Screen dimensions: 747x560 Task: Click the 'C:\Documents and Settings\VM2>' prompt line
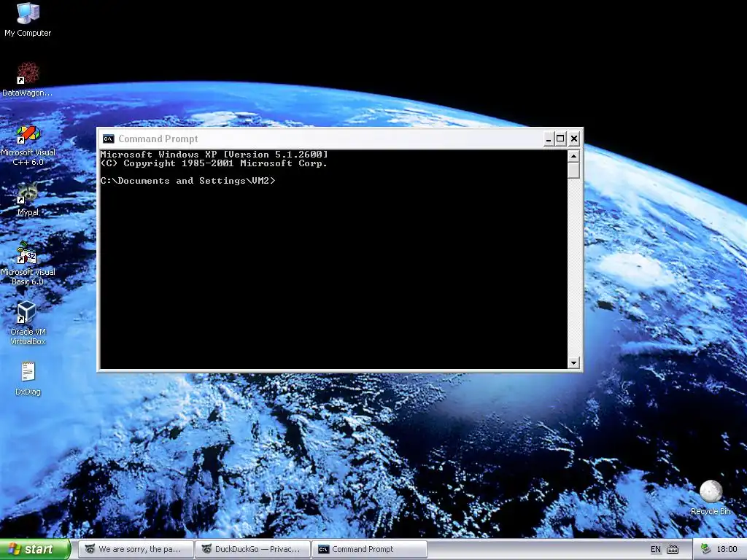click(x=187, y=181)
